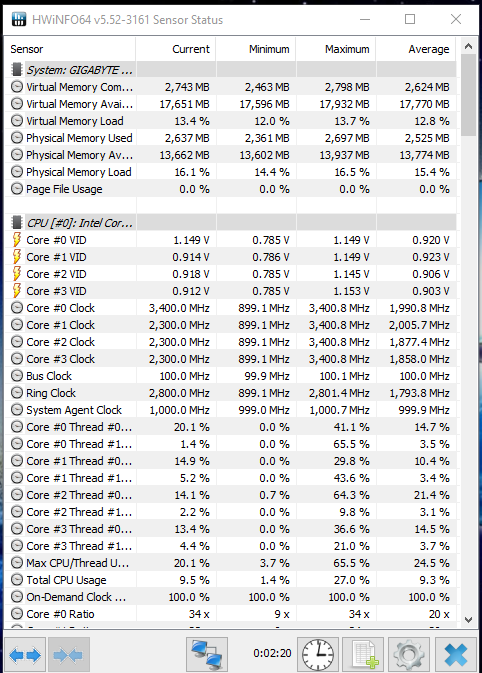482x673 pixels.
Task: Close sensor window with blue X button
Action: pyautogui.click(x=456, y=655)
